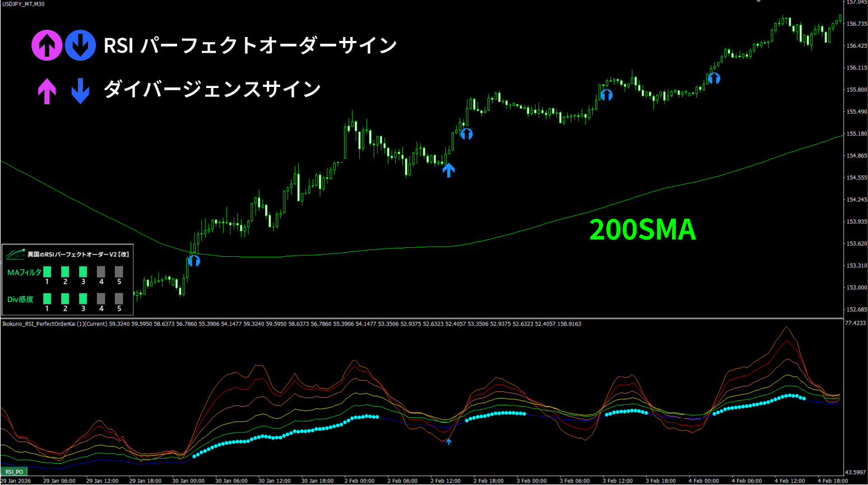Click the green 200SMA text label
Screen dimensions: 868x485
[x=642, y=230]
